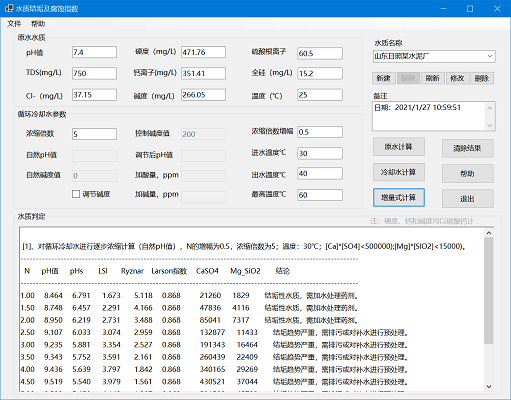511x400 pixels.
Task: Run 原水计算
Action: (399, 147)
